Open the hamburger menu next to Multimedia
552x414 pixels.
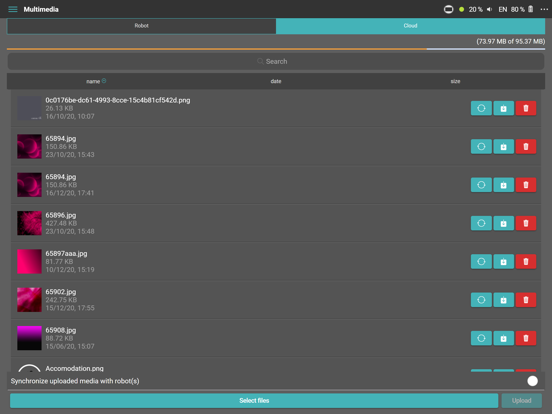13,9
